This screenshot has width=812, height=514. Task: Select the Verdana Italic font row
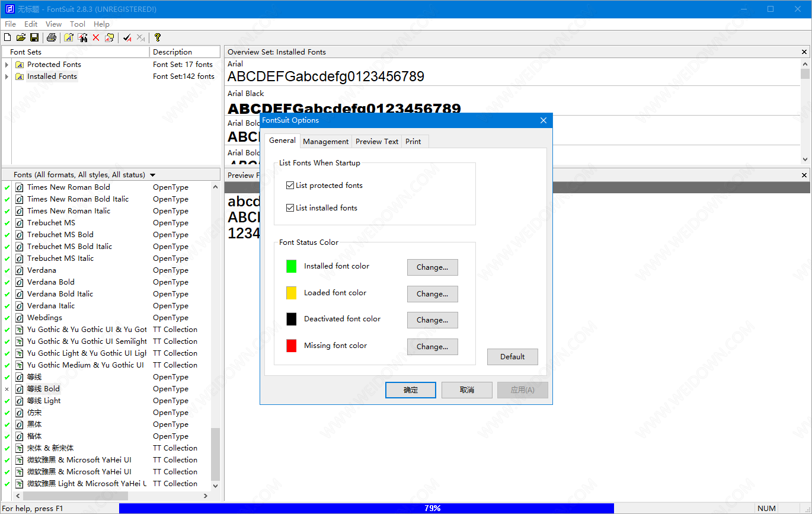pyautogui.click(x=107, y=306)
